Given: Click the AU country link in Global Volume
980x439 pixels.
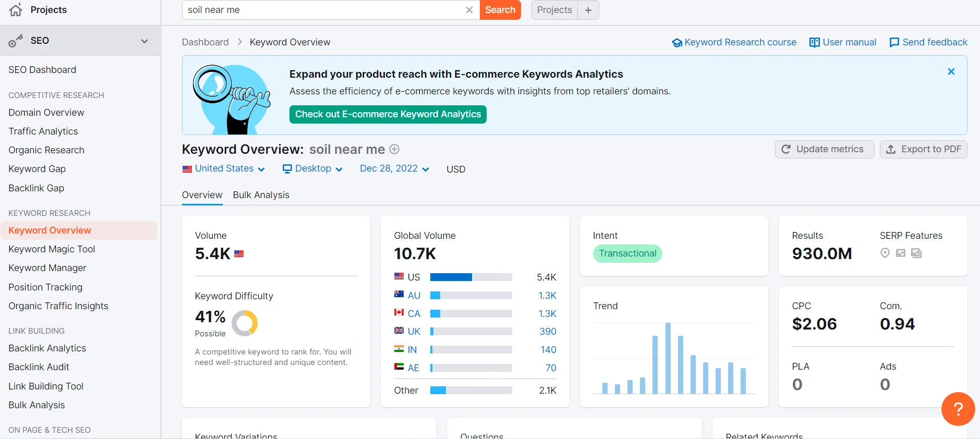Looking at the screenshot, I should (x=414, y=296).
